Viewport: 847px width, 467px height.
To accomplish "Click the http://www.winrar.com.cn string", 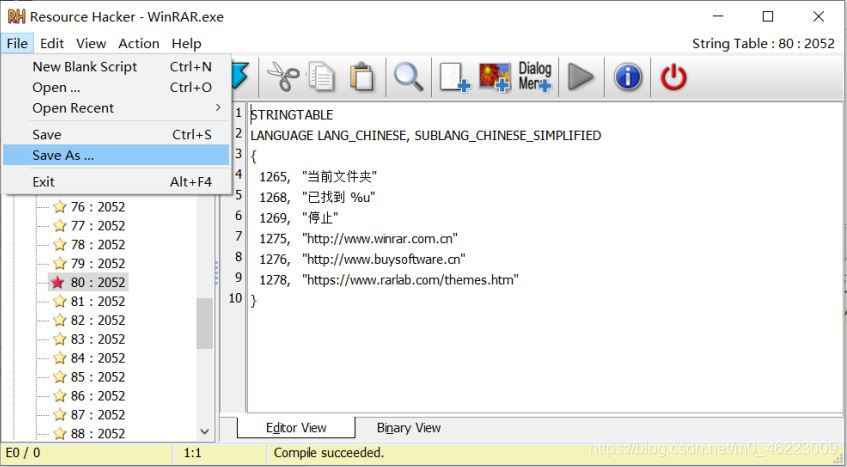I will coord(380,239).
